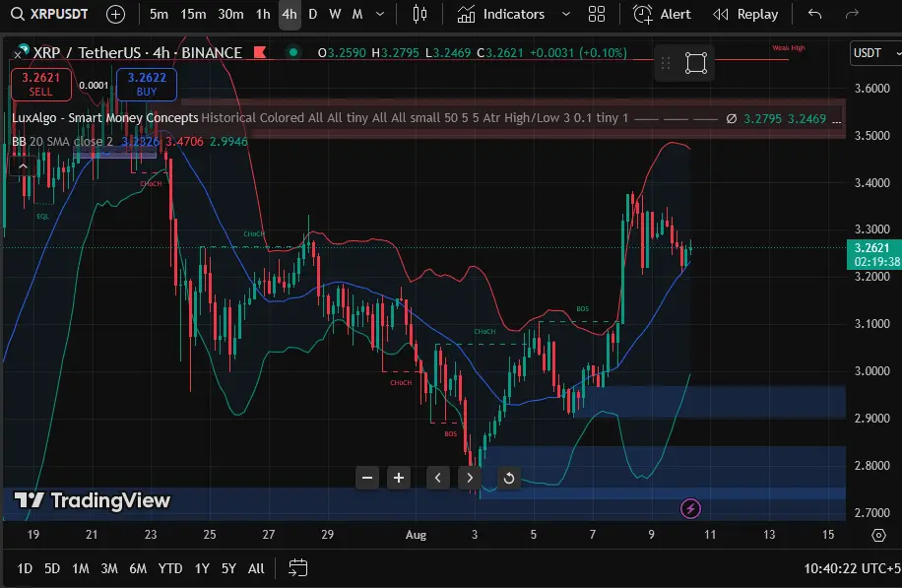Open the USDT currency dropdown
The image size is (902, 588).
(875, 53)
